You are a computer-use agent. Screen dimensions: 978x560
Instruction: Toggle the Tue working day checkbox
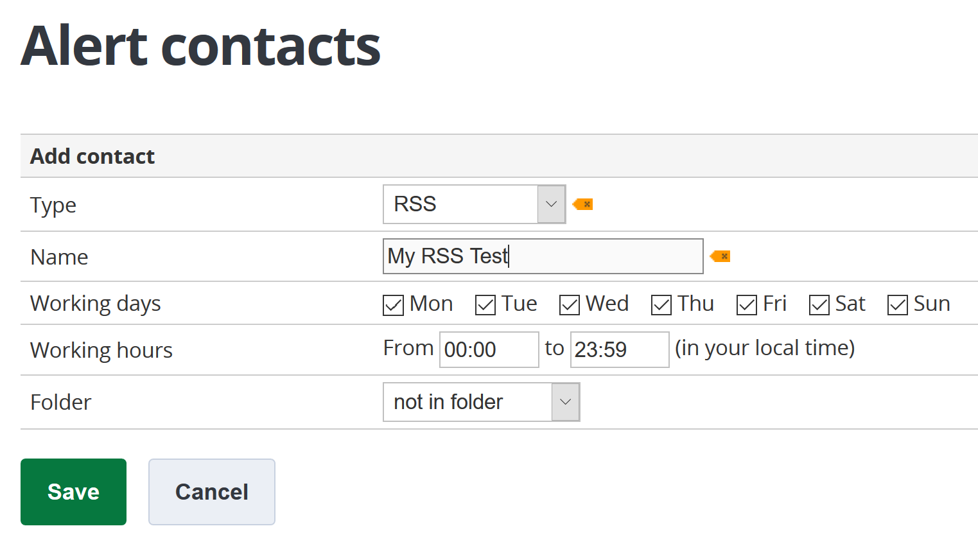[x=485, y=305]
